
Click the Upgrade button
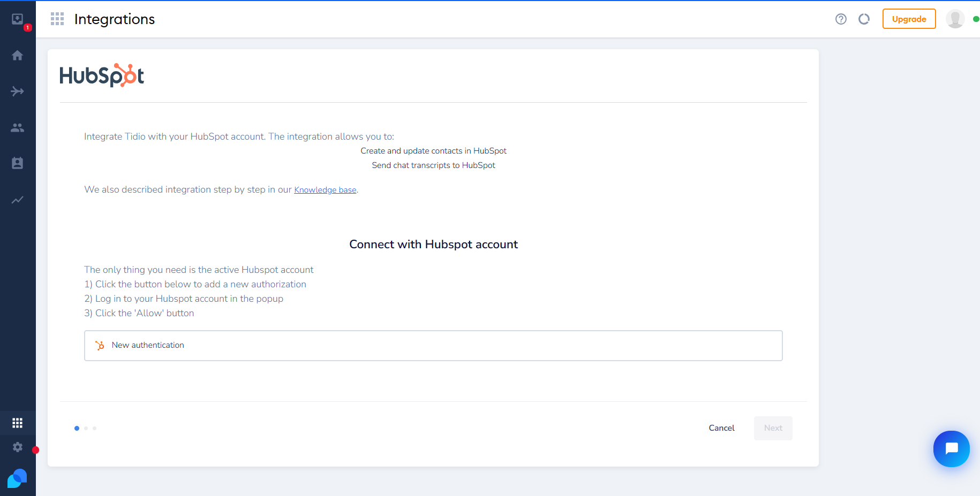pos(909,19)
